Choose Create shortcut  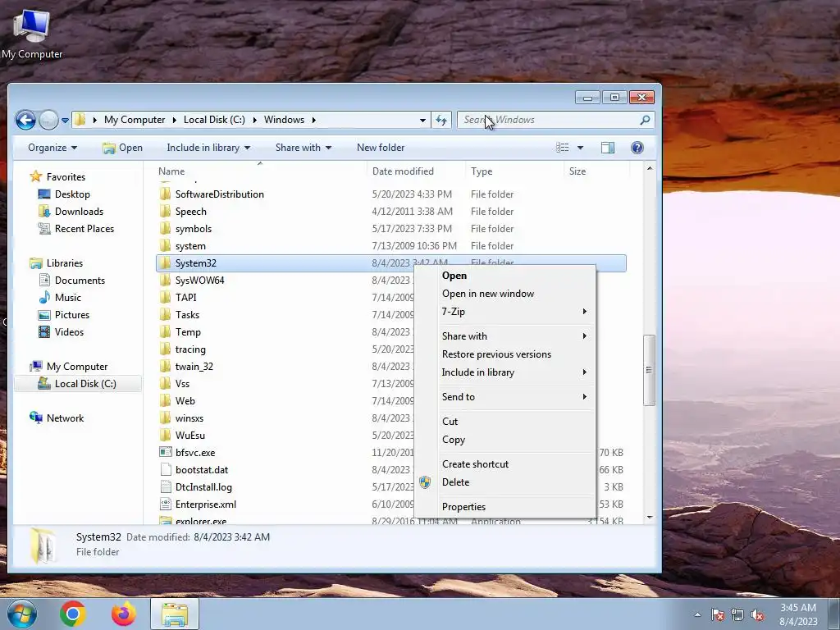coord(504,464)
